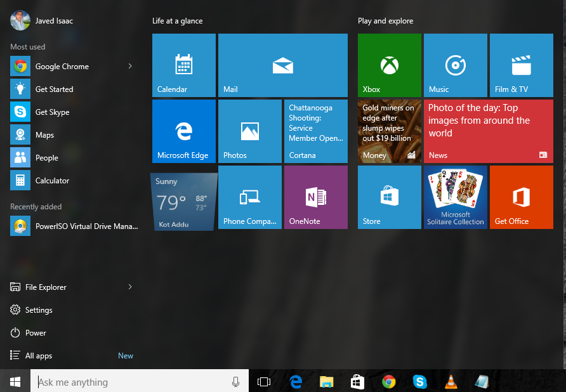566x392 pixels.
Task: Expand the Google Chrome jump list arrow
Action: 130,66
